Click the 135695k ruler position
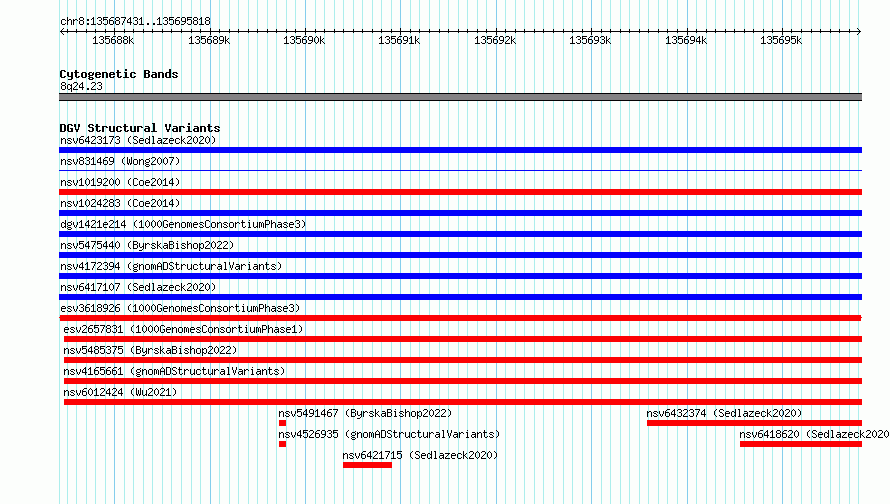890x504 pixels. [782, 40]
